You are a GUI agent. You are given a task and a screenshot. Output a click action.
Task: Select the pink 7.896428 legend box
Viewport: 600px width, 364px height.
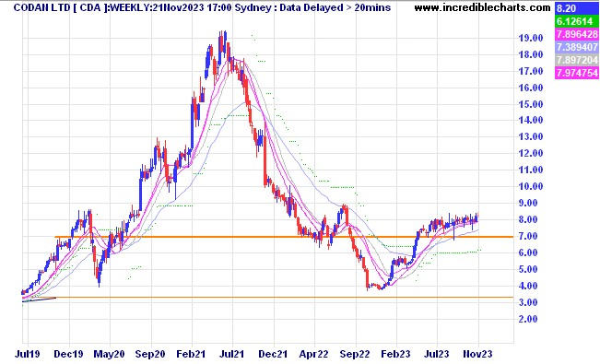pyautogui.click(x=576, y=34)
